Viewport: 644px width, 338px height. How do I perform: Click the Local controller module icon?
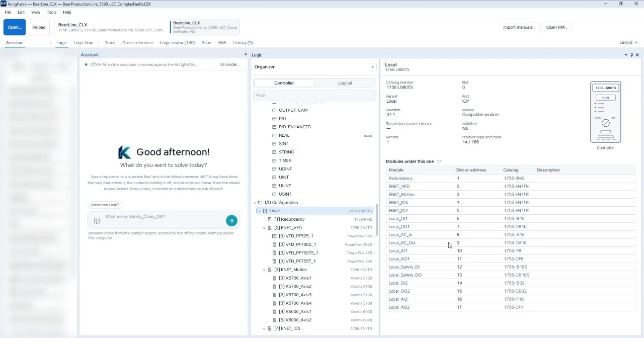265,211
